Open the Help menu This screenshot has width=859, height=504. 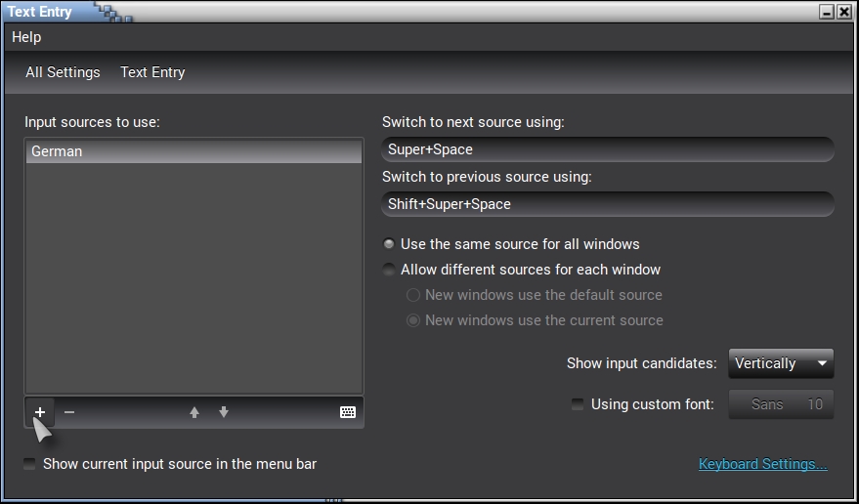point(26,37)
